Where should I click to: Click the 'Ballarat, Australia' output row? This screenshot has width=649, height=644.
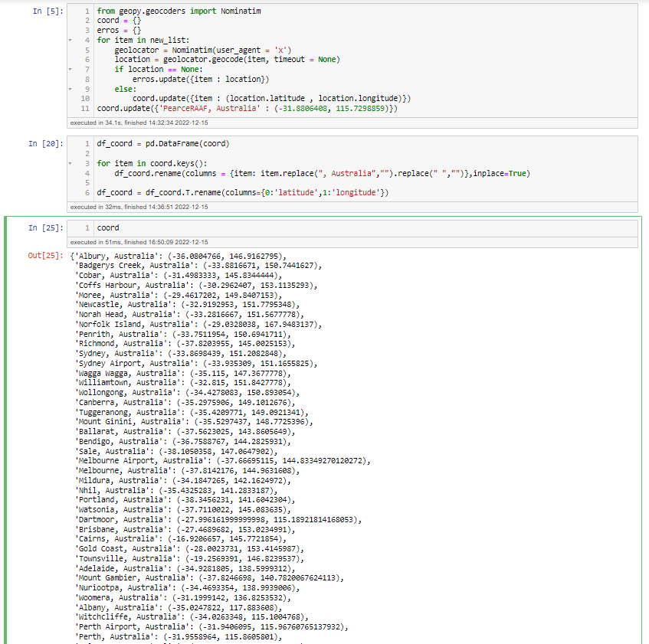tap(185, 432)
